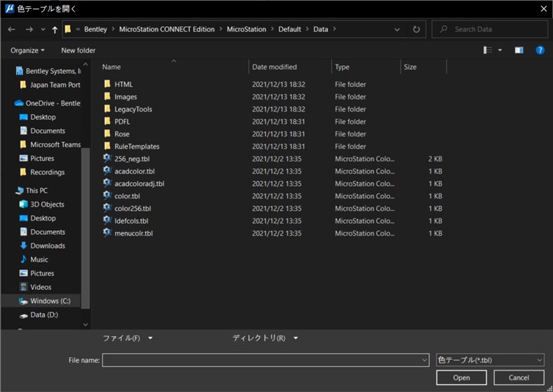This screenshot has height=392, width=553.
Task: Go up one folder level
Action: click(55, 30)
